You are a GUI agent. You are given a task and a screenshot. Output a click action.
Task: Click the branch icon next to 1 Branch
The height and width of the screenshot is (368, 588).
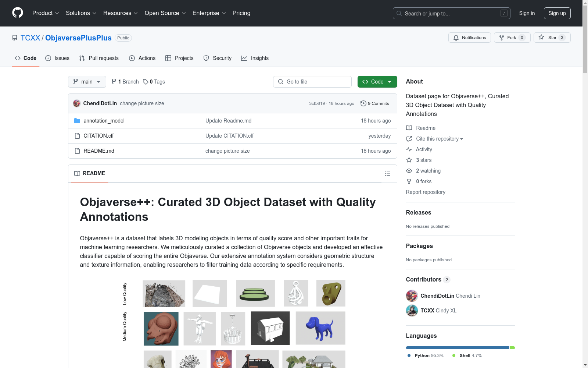pyautogui.click(x=114, y=82)
